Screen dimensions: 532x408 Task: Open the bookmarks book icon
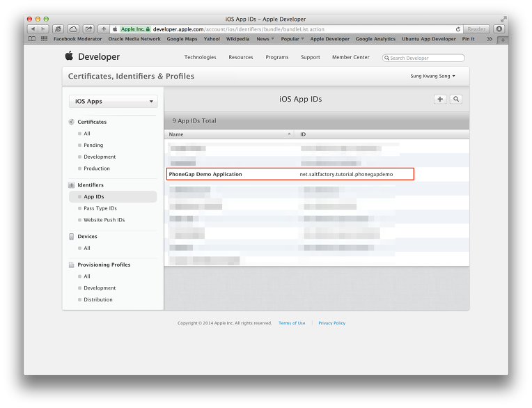tap(31, 39)
